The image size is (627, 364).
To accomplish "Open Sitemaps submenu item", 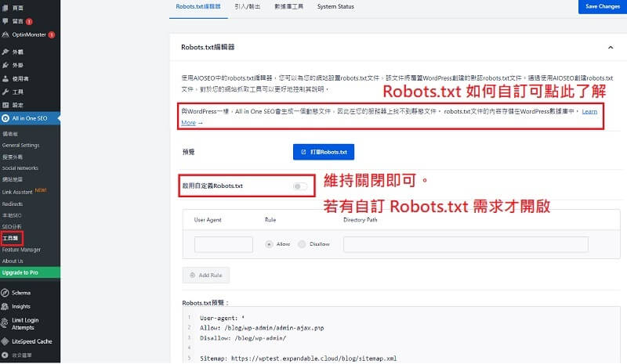I will [13, 180].
